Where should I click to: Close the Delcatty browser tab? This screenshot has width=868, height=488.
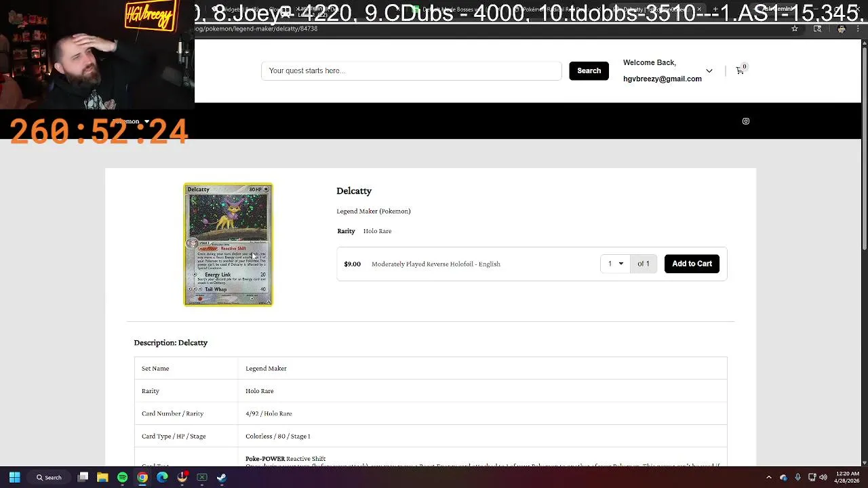coord(699,9)
